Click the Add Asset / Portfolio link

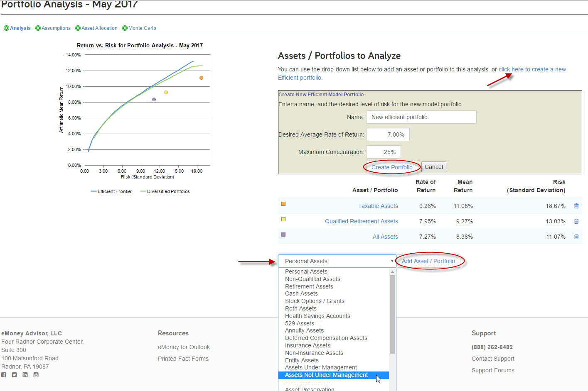428,261
